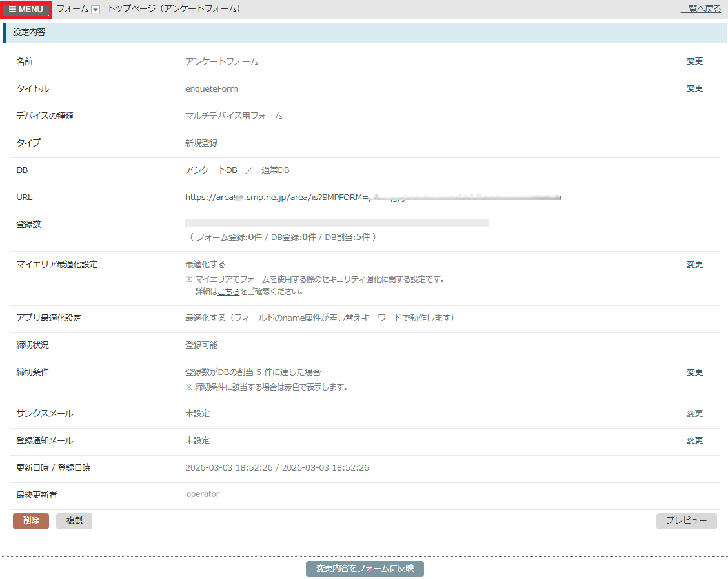Click the 登録数 progress bar
The width and height of the screenshot is (728, 579).
coord(337,223)
